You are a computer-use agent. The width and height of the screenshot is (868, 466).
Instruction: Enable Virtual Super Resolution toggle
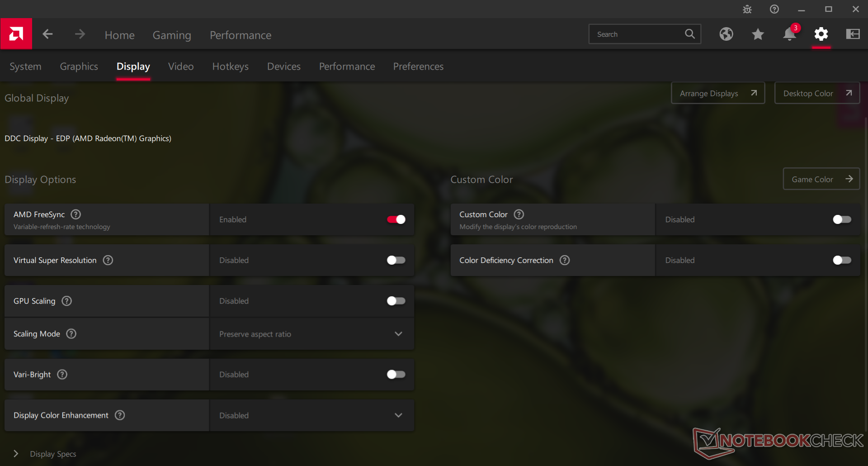tap(396, 260)
